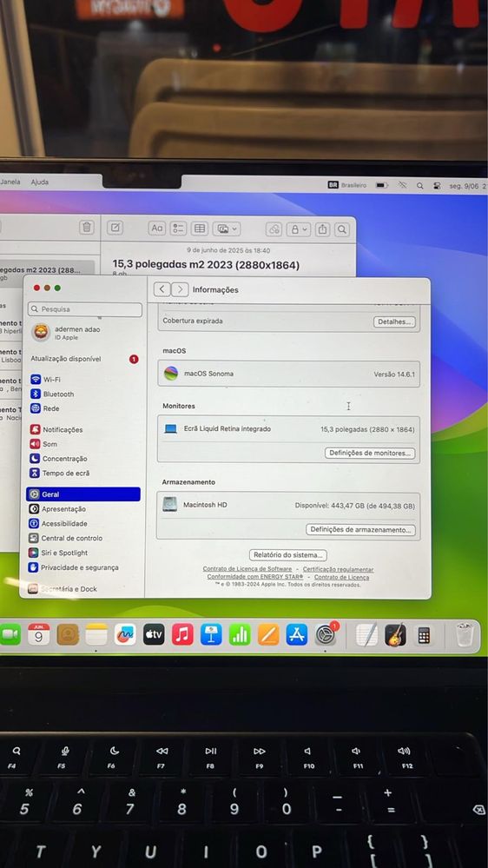Open Notificações settings pane

(83, 429)
